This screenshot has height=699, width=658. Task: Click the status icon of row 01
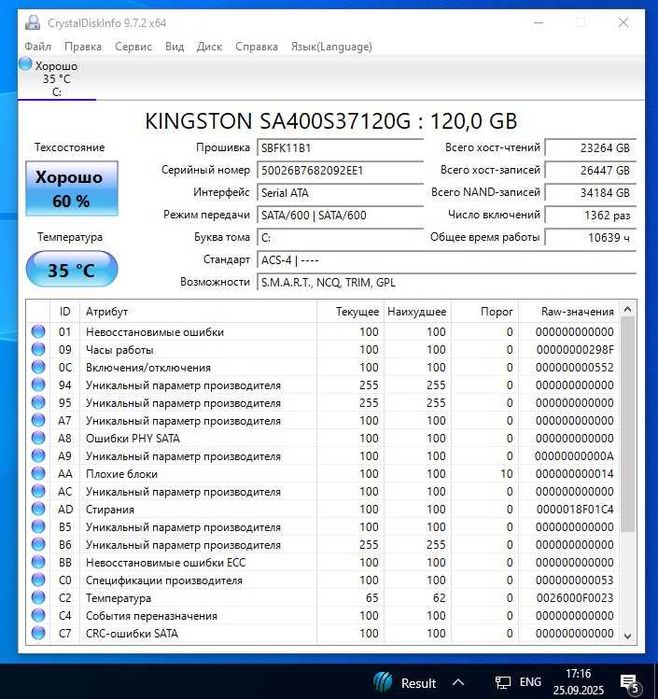pos(38,331)
